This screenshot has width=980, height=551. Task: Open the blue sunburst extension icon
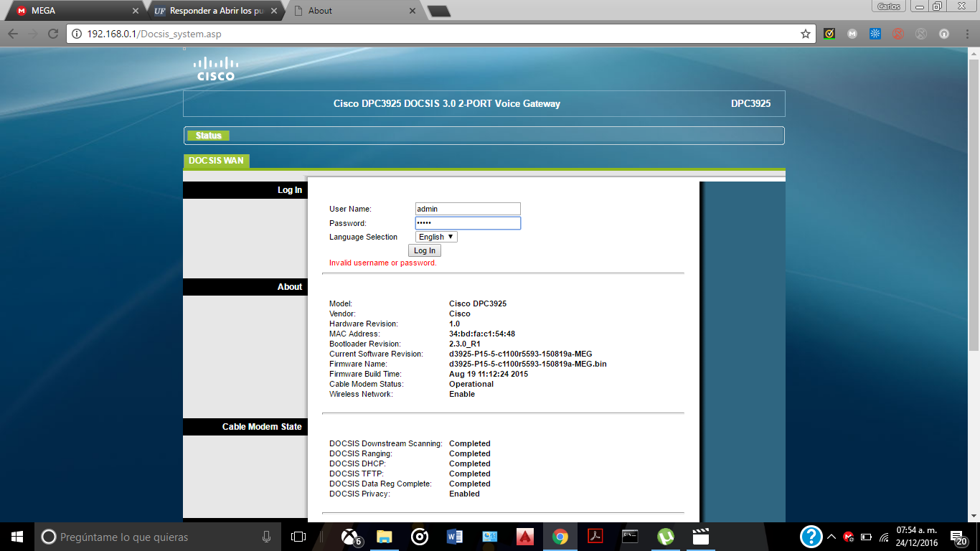click(x=875, y=34)
